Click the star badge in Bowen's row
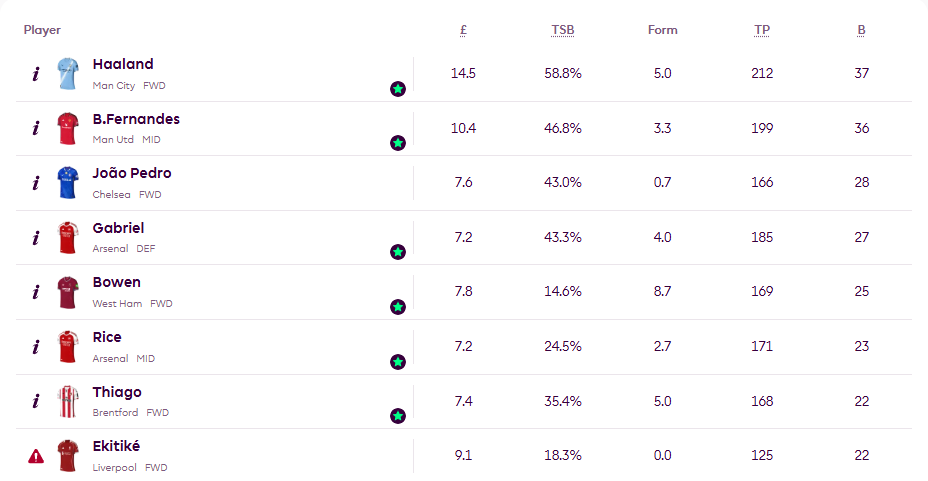 [x=398, y=307]
